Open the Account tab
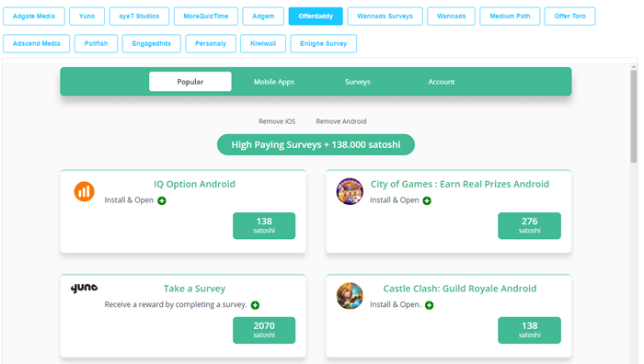Screen dimensions: 644x364 442,82
